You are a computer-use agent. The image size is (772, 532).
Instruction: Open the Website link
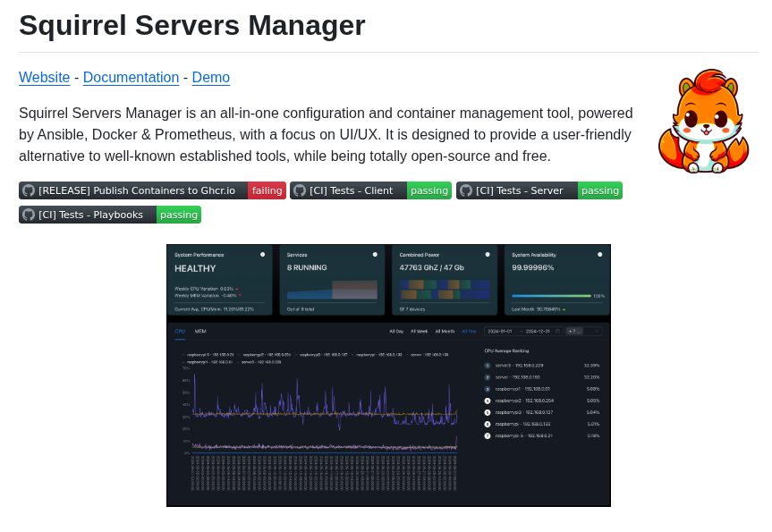45,77
